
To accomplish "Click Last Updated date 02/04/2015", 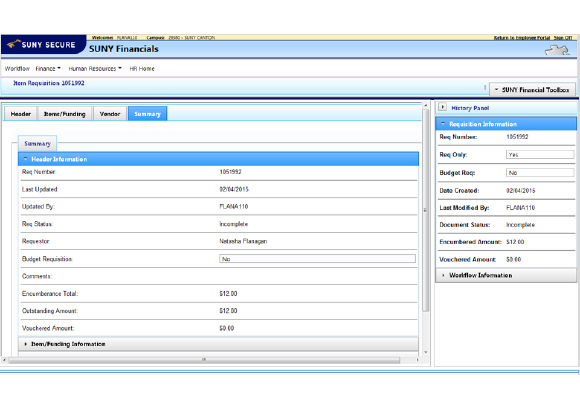I will (234, 189).
